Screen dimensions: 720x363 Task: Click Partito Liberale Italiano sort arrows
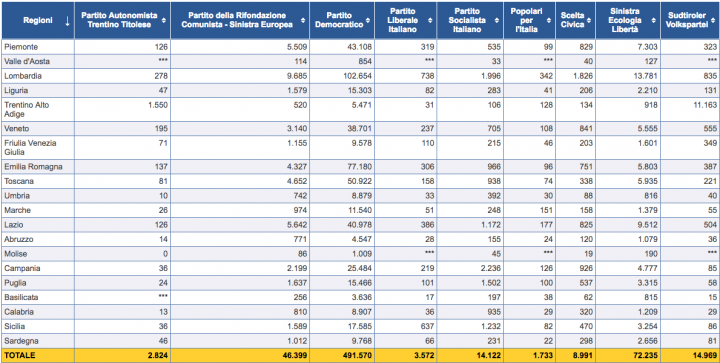point(430,21)
